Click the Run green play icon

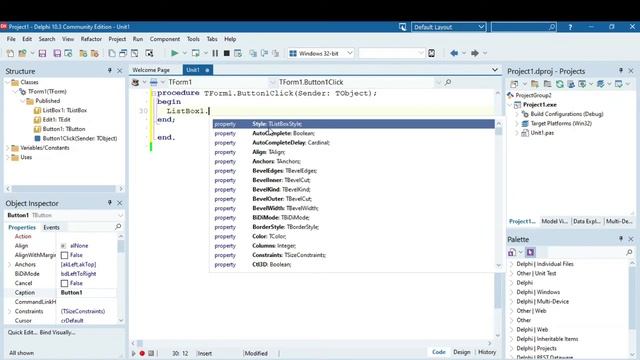click(174, 53)
